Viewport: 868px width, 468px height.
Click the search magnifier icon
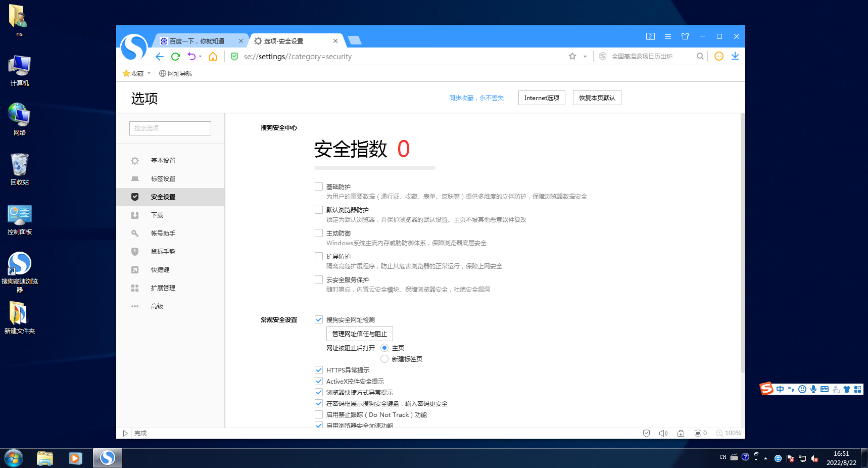tap(700, 56)
